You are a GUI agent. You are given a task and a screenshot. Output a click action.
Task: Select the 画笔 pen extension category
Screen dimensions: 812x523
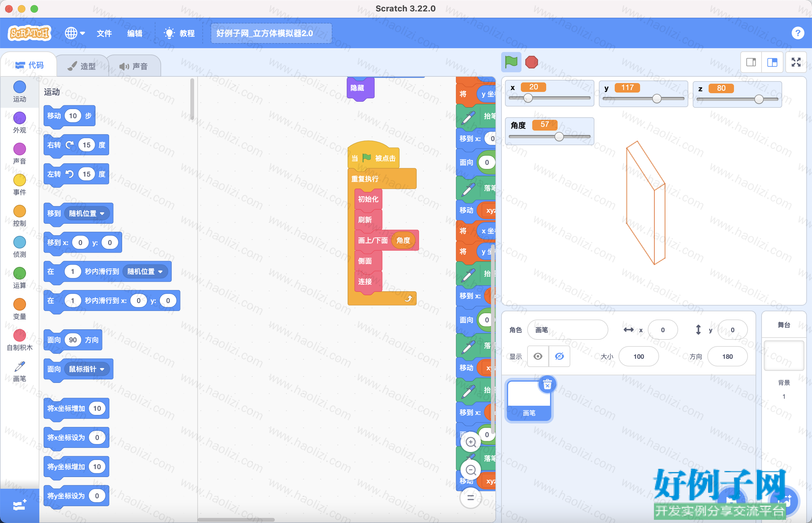19,371
